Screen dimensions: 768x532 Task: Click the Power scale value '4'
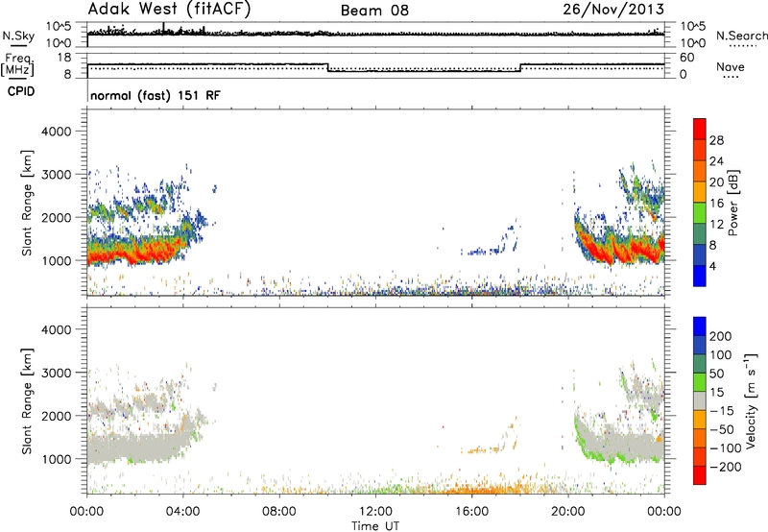click(713, 266)
